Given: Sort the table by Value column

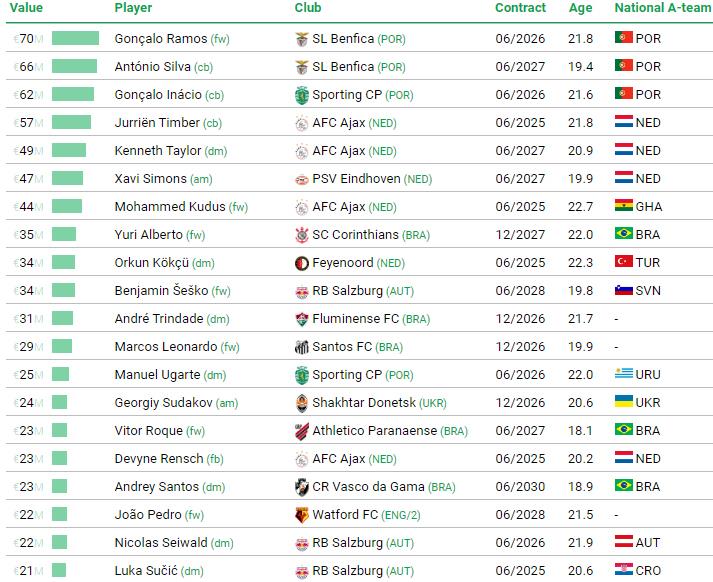Looking at the screenshot, I should pos(26,8).
